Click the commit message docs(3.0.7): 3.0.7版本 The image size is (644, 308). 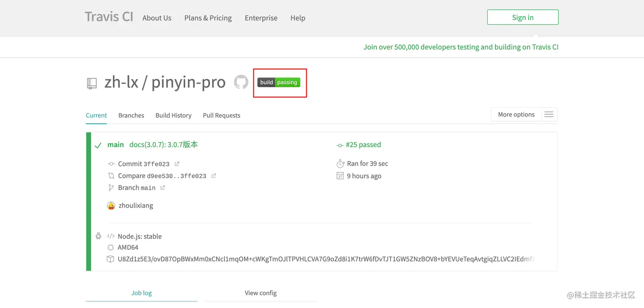[x=164, y=145]
